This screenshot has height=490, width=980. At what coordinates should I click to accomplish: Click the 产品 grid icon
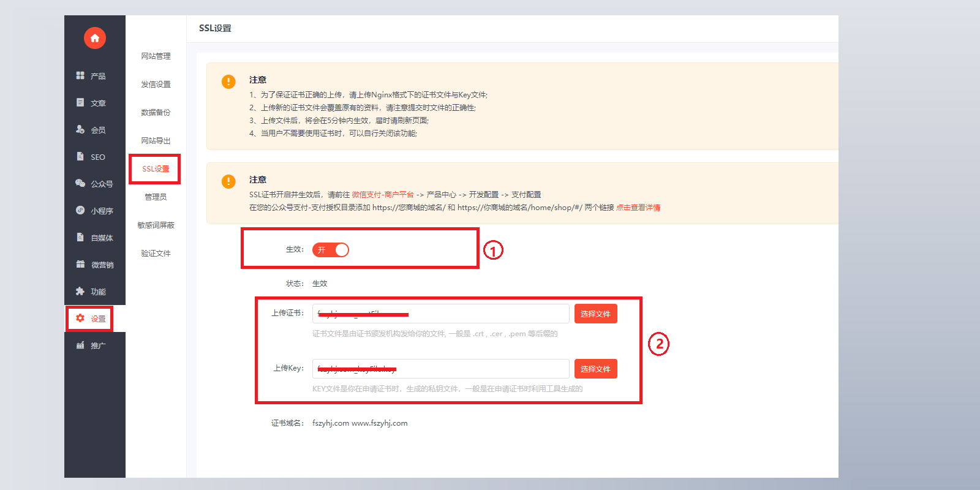(80, 75)
